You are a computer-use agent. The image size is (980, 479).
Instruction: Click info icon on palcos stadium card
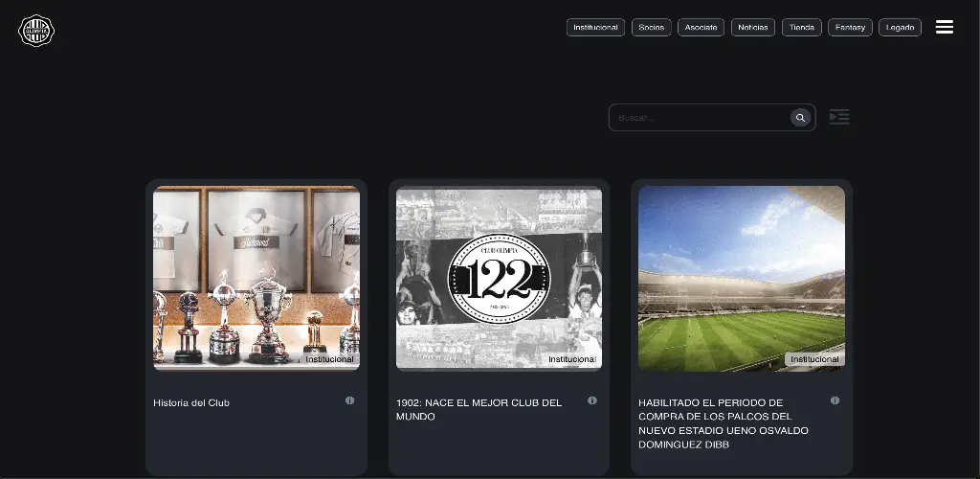pyautogui.click(x=835, y=400)
